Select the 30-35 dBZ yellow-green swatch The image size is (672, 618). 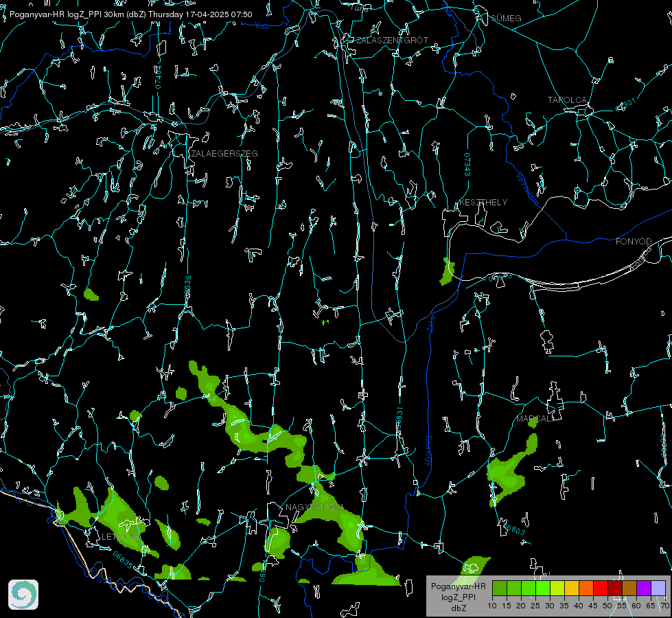[557, 588]
